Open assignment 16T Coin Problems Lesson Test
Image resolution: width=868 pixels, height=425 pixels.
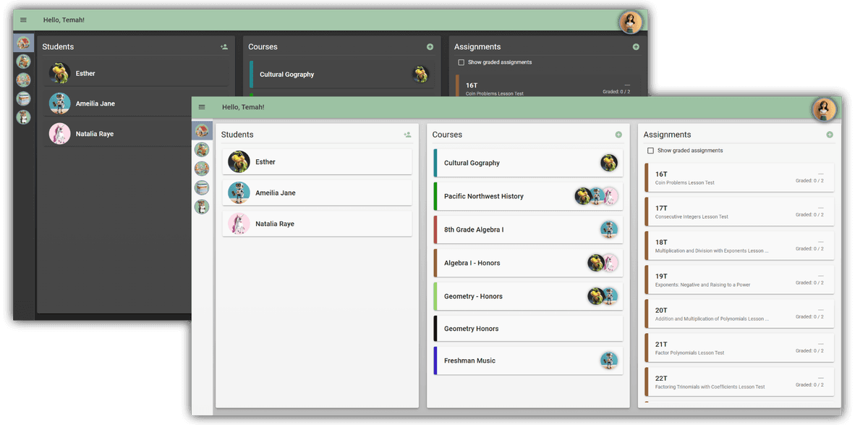[739, 177]
